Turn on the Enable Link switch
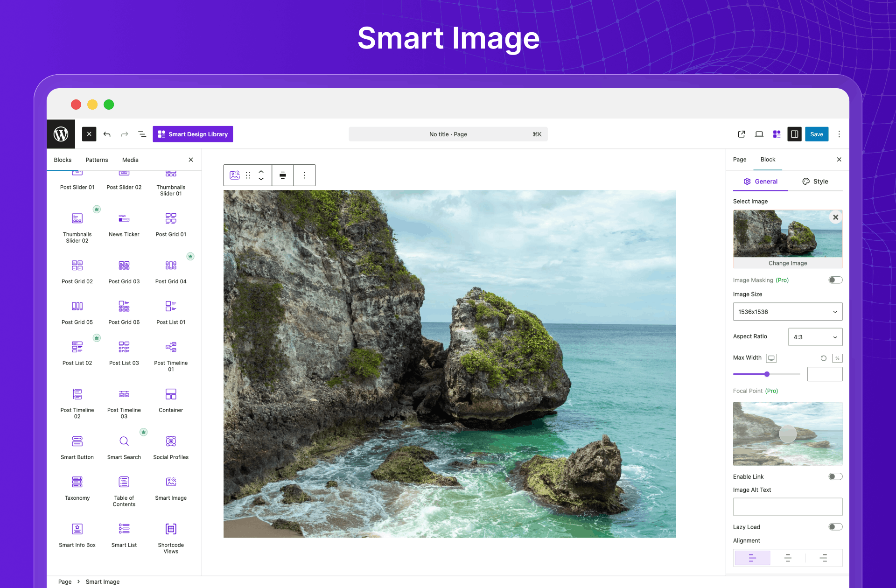 pos(835,476)
